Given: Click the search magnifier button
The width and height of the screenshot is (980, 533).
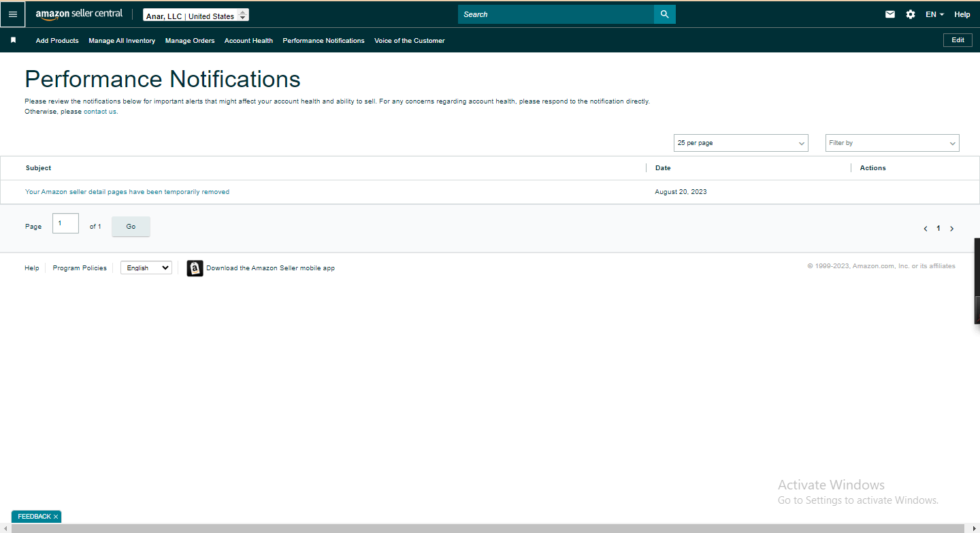Looking at the screenshot, I should pos(665,14).
